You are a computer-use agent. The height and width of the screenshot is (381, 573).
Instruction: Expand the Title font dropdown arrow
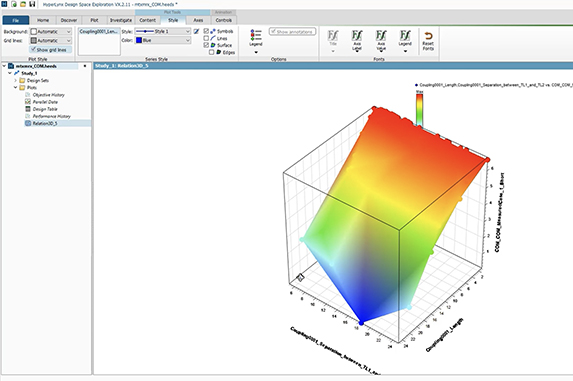333,52
